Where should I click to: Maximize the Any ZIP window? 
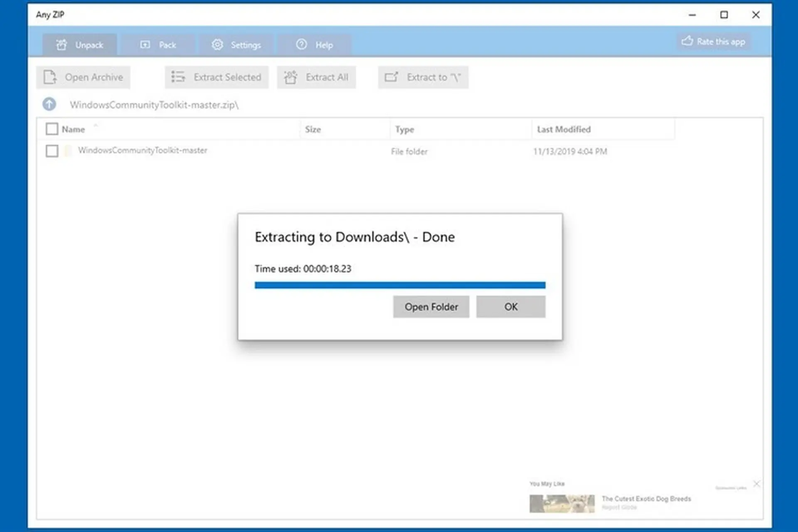pyautogui.click(x=724, y=15)
